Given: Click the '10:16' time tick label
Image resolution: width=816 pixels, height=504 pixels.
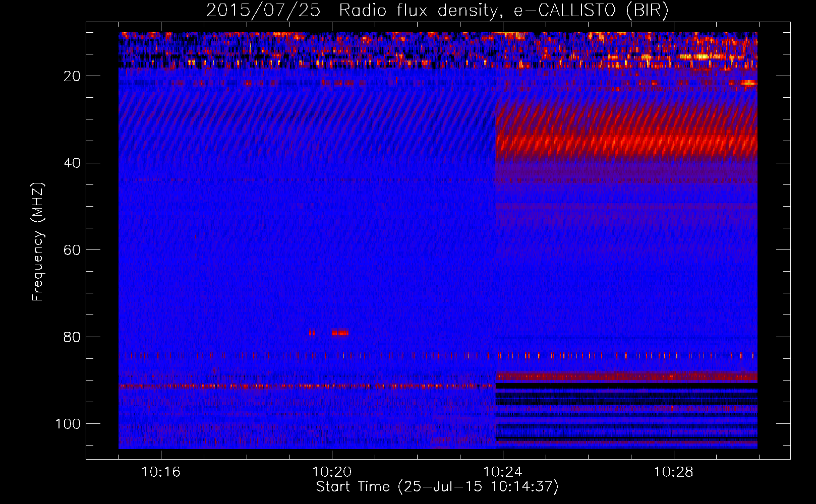Looking at the screenshot, I should tap(161, 472).
